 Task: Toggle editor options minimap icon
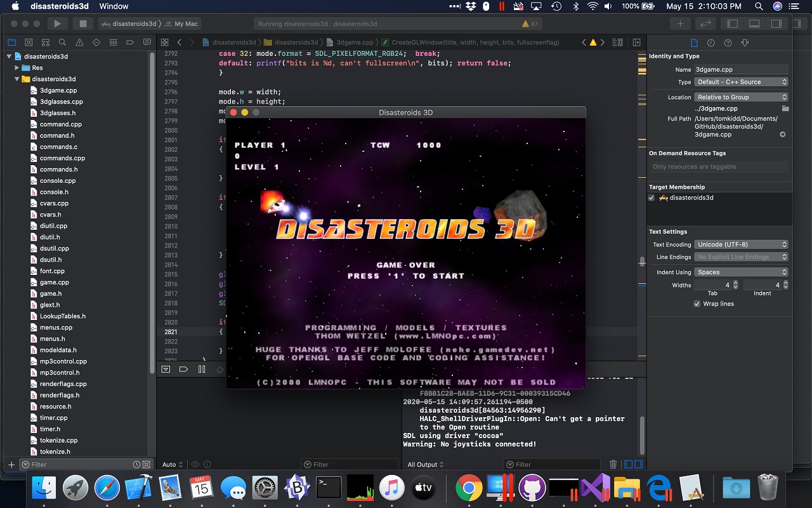616,43
